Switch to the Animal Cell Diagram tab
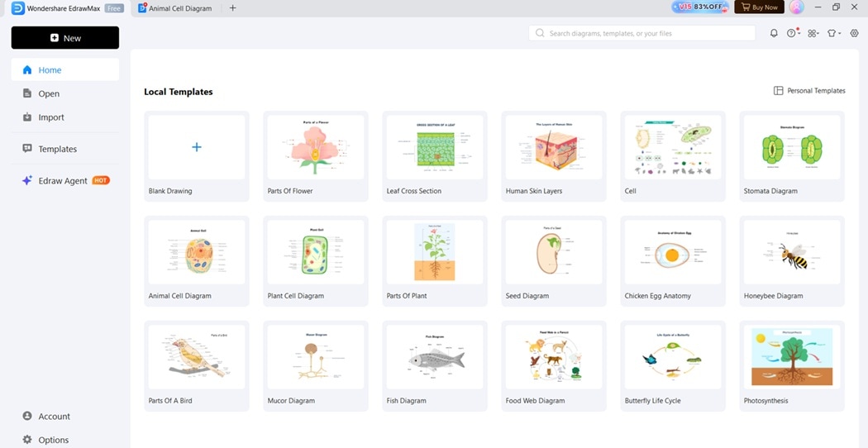 coord(175,8)
